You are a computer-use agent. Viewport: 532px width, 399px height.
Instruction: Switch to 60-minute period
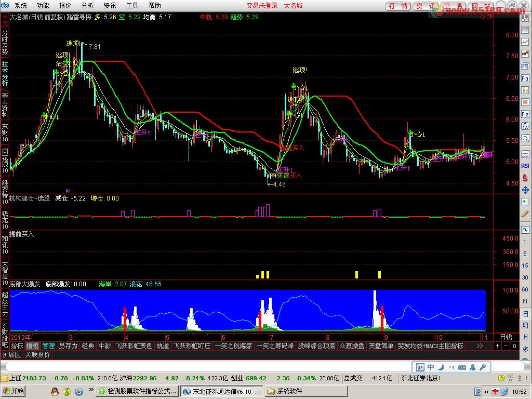[x=525, y=289]
